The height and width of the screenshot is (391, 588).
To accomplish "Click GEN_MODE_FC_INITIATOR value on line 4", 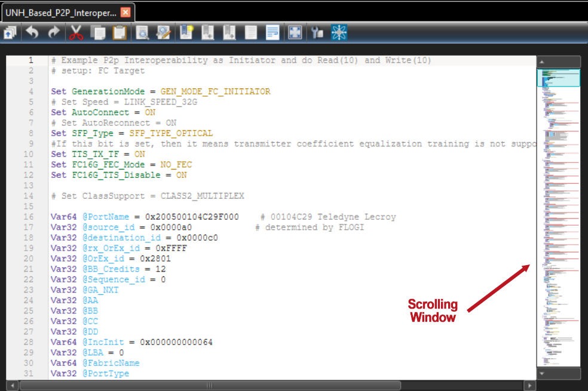I will tap(215, 92).
